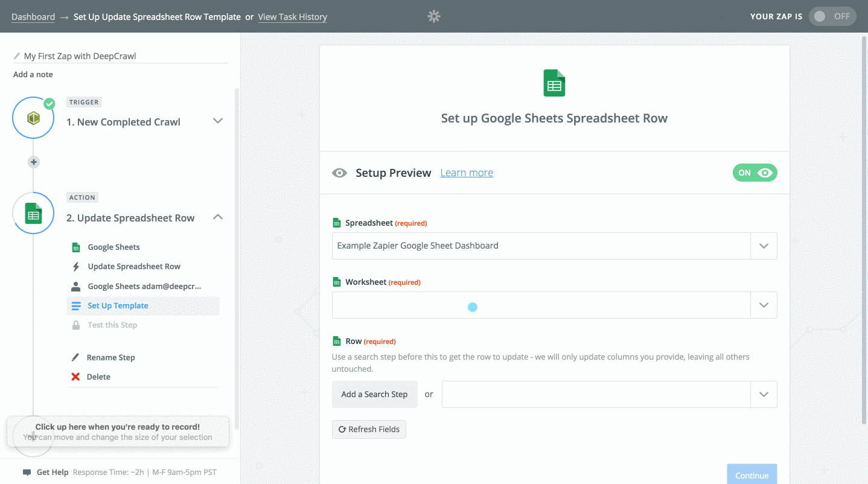Image resolution: width=868 pixels, height=484 pixels.
Task: Click the pencil icon next to Zap name
Action: 17,56
